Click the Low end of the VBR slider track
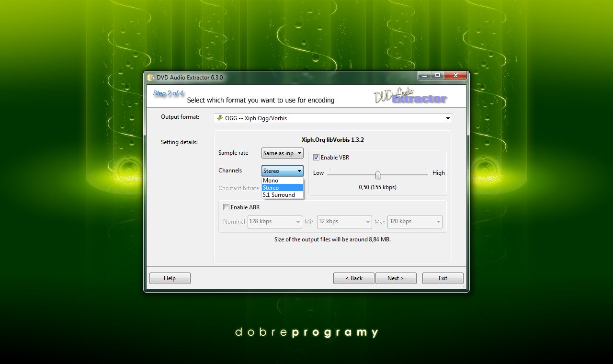 [329, 174]
